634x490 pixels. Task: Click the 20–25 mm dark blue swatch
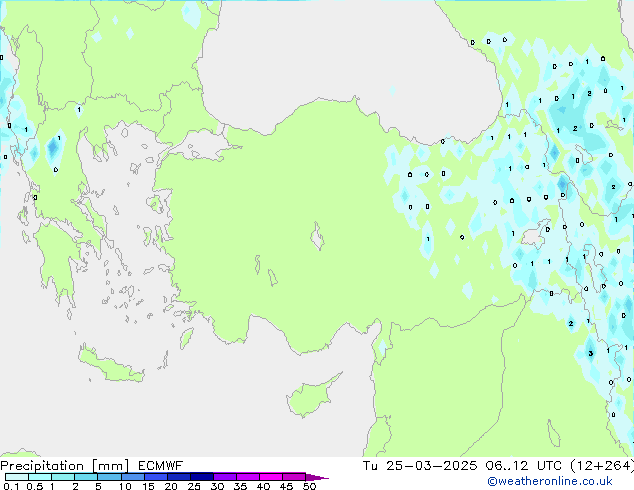point(178,477)
